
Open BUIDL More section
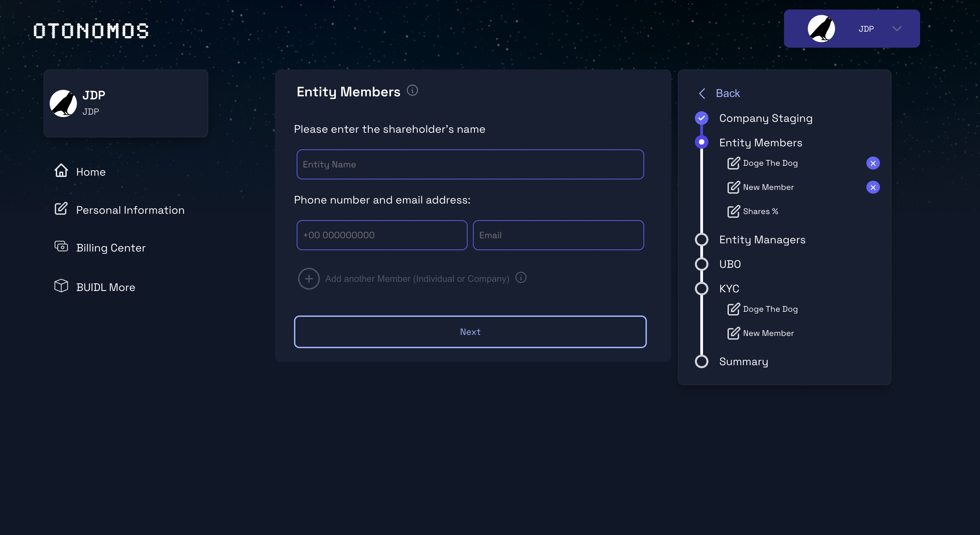click(x=105, y=287)
